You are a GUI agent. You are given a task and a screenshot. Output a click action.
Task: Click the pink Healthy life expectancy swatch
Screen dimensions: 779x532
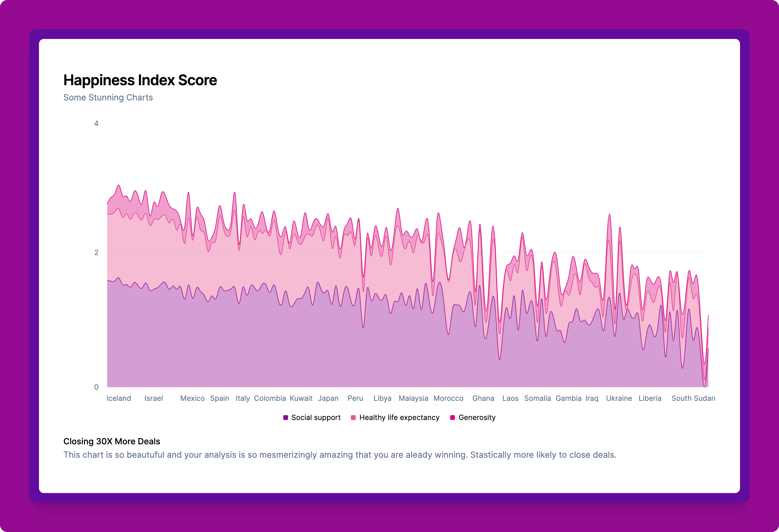click(353, 418)
